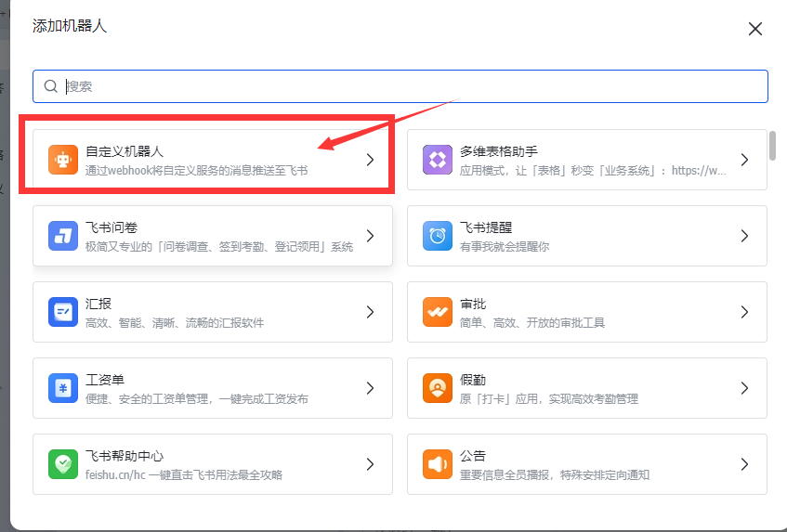Click the 多维表格助手 purple icon

[438, 160]
